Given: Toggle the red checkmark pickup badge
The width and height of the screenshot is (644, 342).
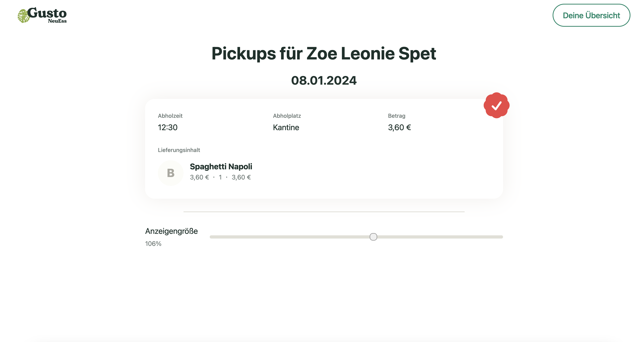Looking at the screenshot, I should click(496, 105).
